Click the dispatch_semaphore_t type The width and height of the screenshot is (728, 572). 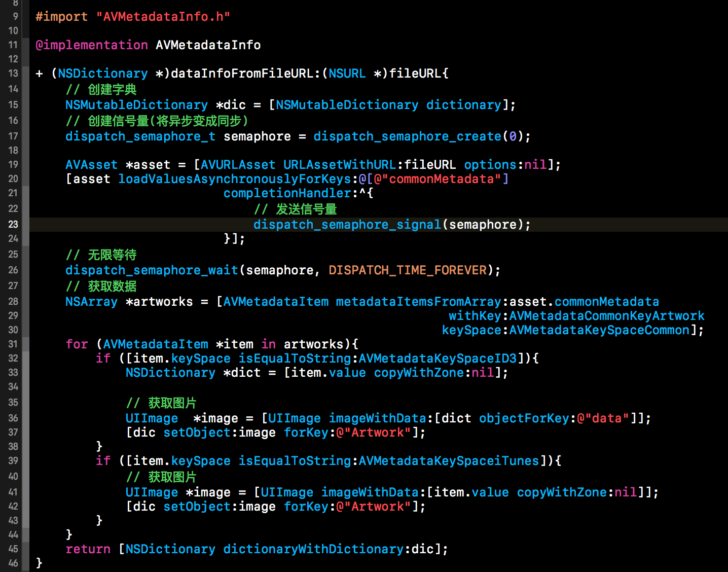click(140, 136)
